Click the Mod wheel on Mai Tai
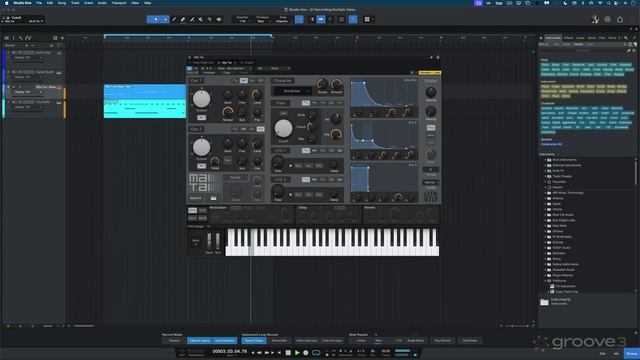Image resolution: width=640 pixels, height=360 pixels. coord(218,242)
